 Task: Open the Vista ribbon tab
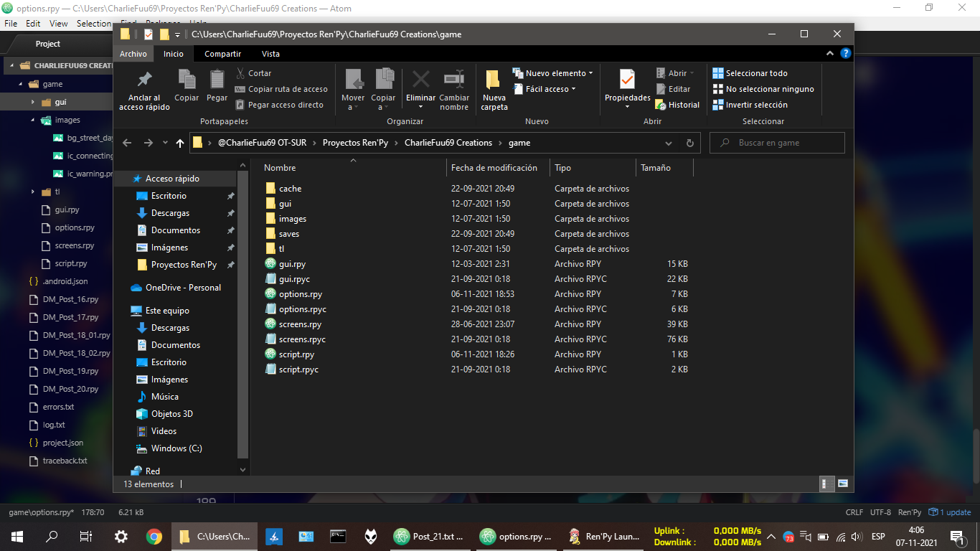point(270,54)
